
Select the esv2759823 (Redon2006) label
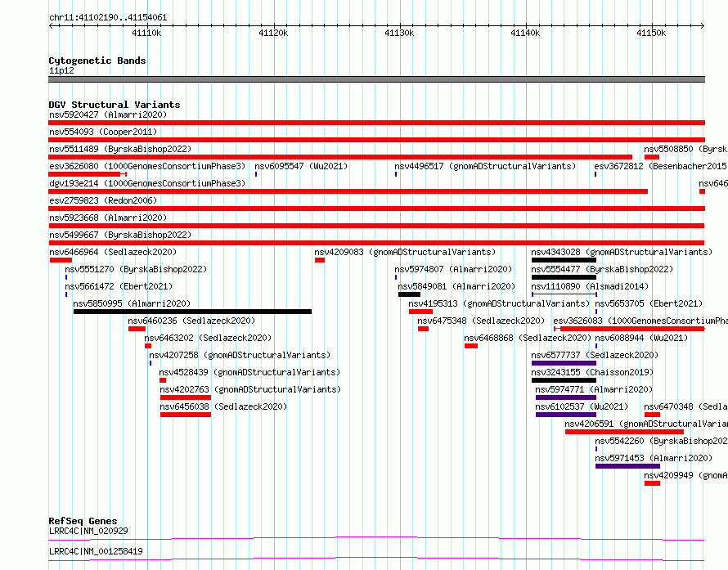click(103, 200)
